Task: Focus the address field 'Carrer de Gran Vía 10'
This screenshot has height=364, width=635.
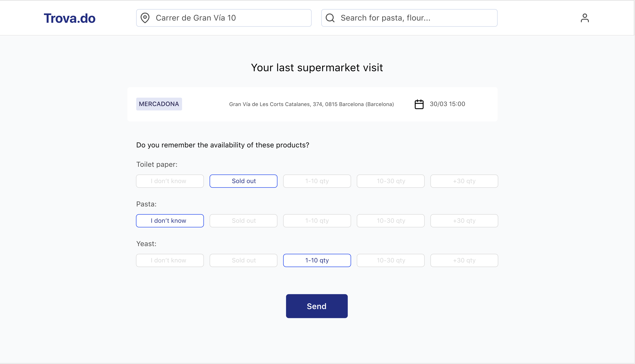Action: click(224, 18)
